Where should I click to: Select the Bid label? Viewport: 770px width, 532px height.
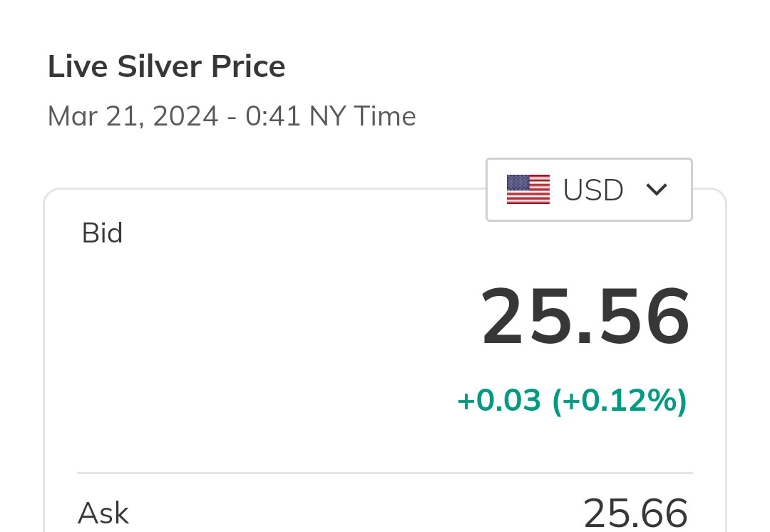tap(102, 233)
